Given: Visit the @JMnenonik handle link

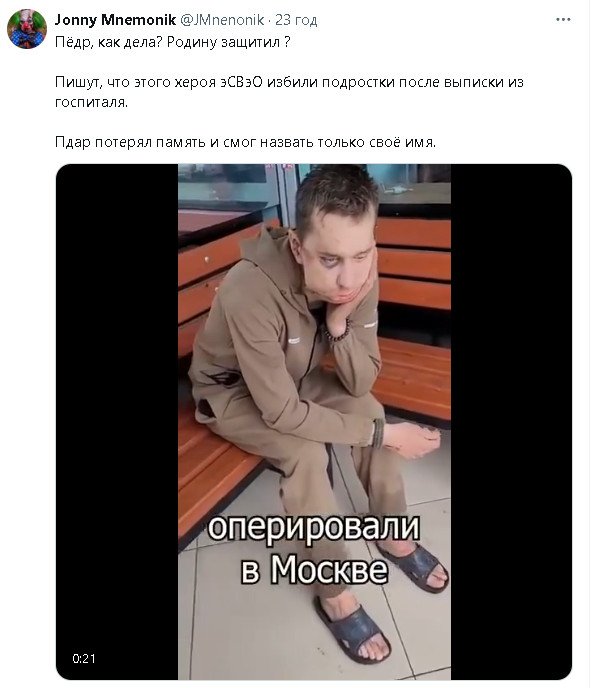Looking at the screenshot, I should [222, 20].
